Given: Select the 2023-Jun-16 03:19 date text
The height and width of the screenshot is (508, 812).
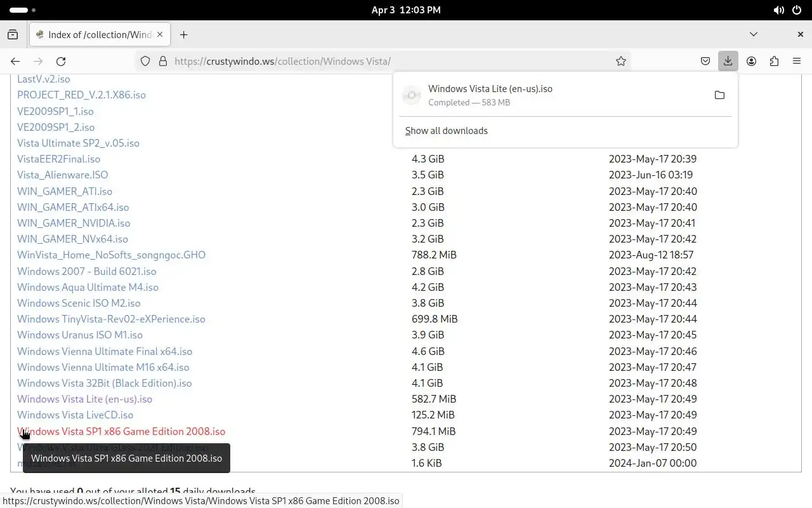Looking at the screenshot, I should (x=651, y=175).
